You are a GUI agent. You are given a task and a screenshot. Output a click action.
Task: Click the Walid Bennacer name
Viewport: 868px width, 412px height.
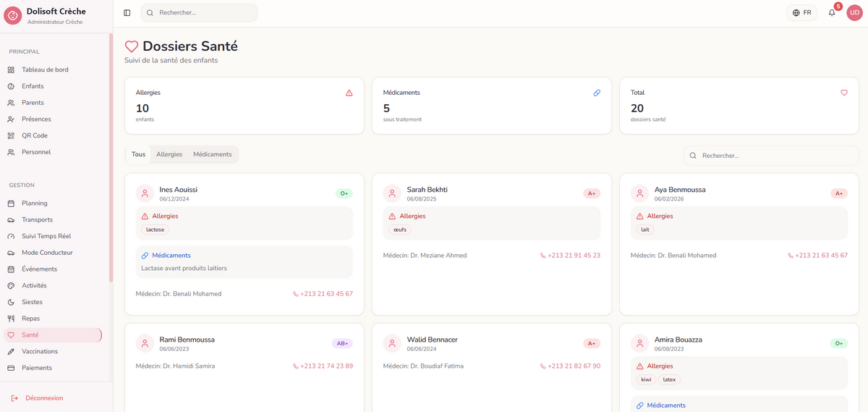point(432,340)
